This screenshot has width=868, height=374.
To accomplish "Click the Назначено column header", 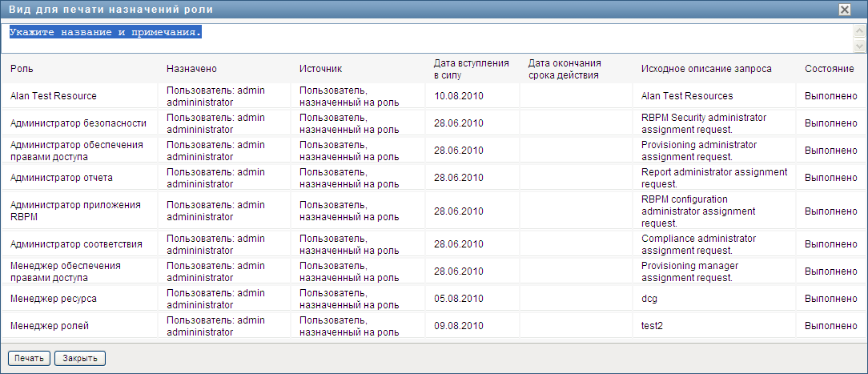I will [x=191, y=69].
